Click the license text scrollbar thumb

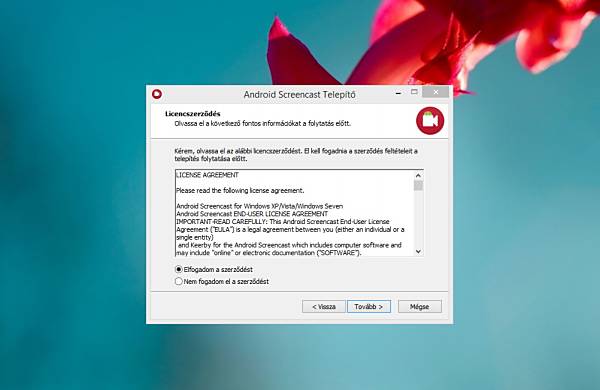click(x=418, y=186)
